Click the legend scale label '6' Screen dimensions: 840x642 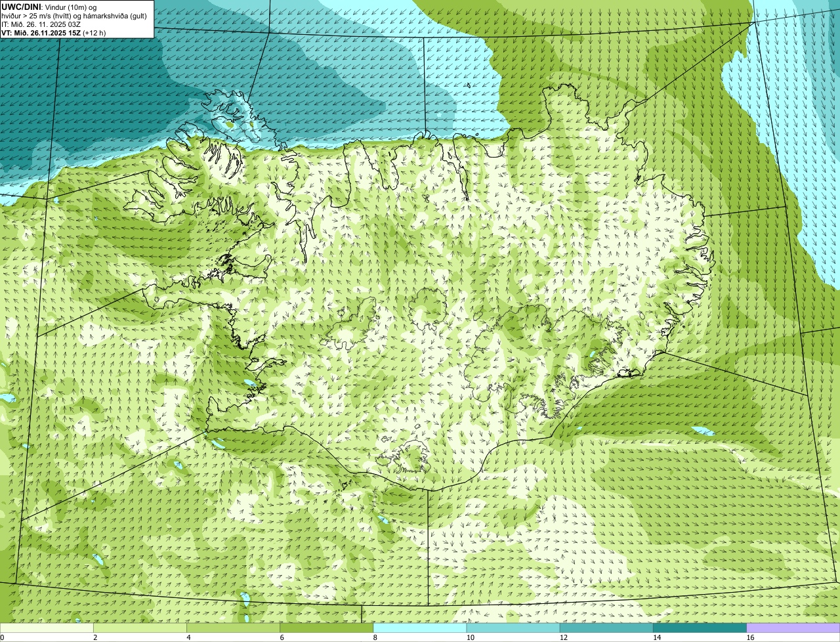coord(282,637)
